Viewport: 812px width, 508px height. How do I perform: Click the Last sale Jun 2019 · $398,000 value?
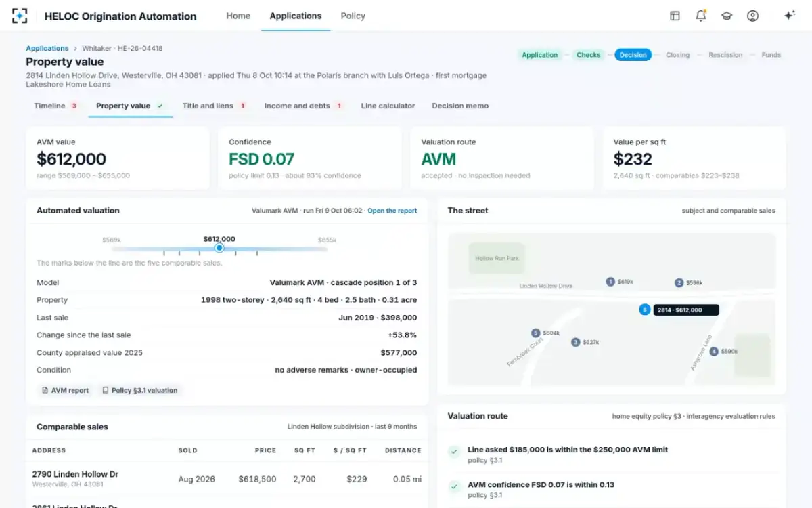378,318
